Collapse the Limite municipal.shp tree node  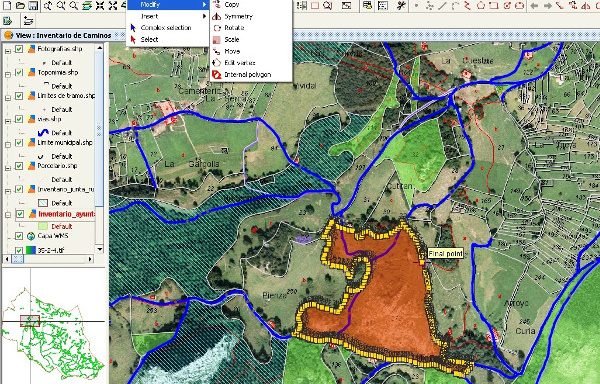coord(8,145)
